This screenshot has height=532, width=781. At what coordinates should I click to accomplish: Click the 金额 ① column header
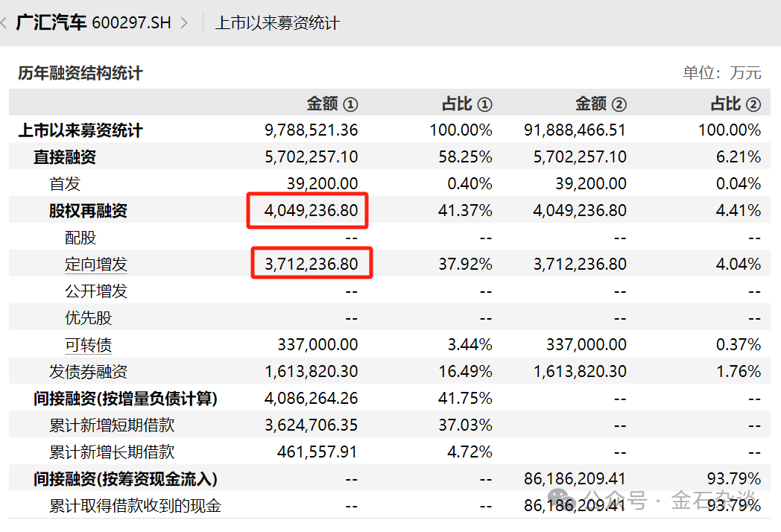tap(332, 104)
